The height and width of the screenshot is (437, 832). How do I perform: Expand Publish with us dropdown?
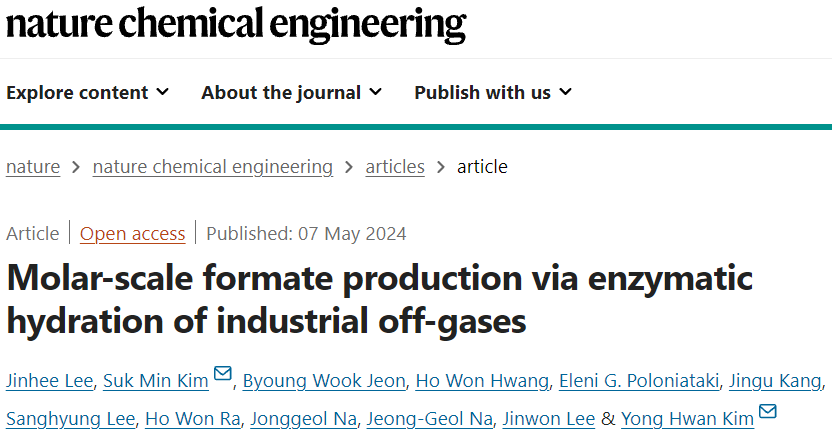(x=493, y=92)
